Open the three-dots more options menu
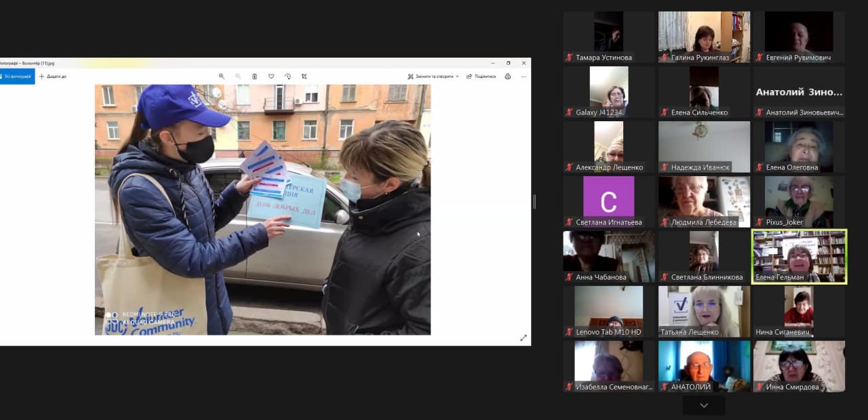 524,77
